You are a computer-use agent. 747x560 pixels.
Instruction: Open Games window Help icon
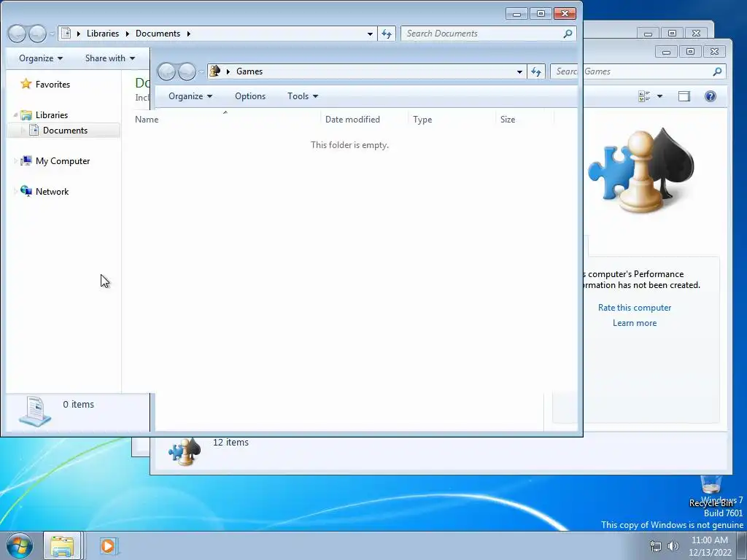pos(710,96)
